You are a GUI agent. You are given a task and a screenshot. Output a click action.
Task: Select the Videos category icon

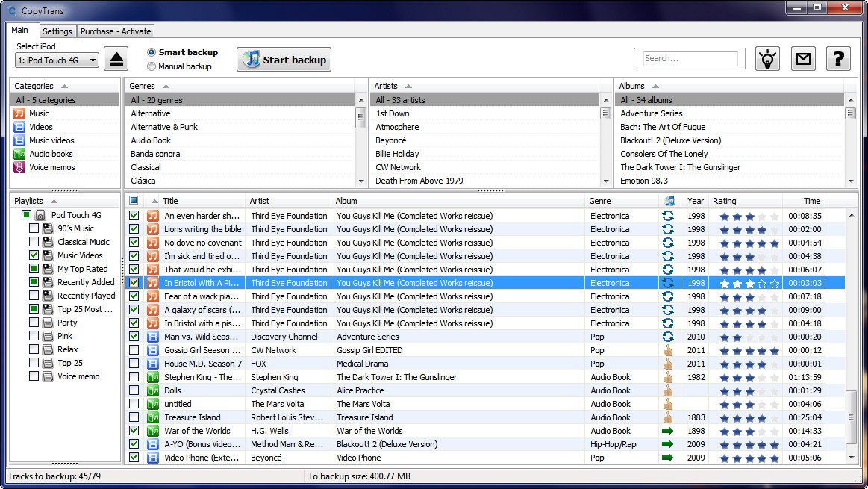19,127
